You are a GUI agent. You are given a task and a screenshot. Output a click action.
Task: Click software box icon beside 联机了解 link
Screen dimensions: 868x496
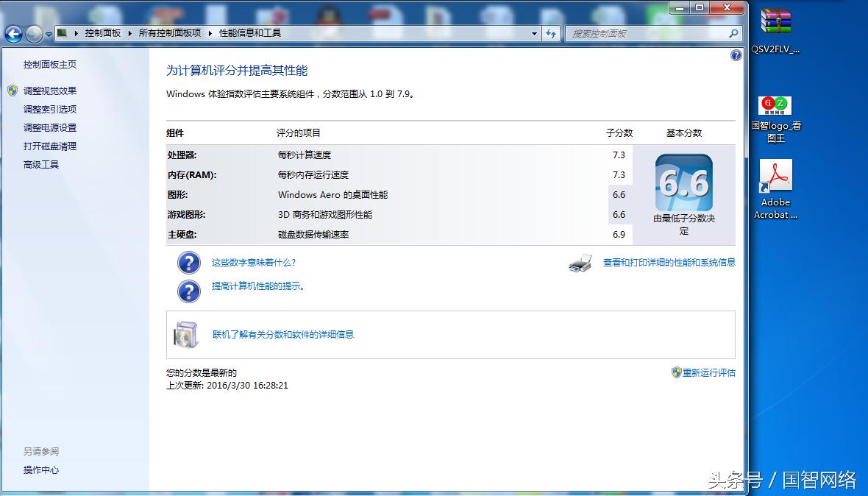[186, 334]
